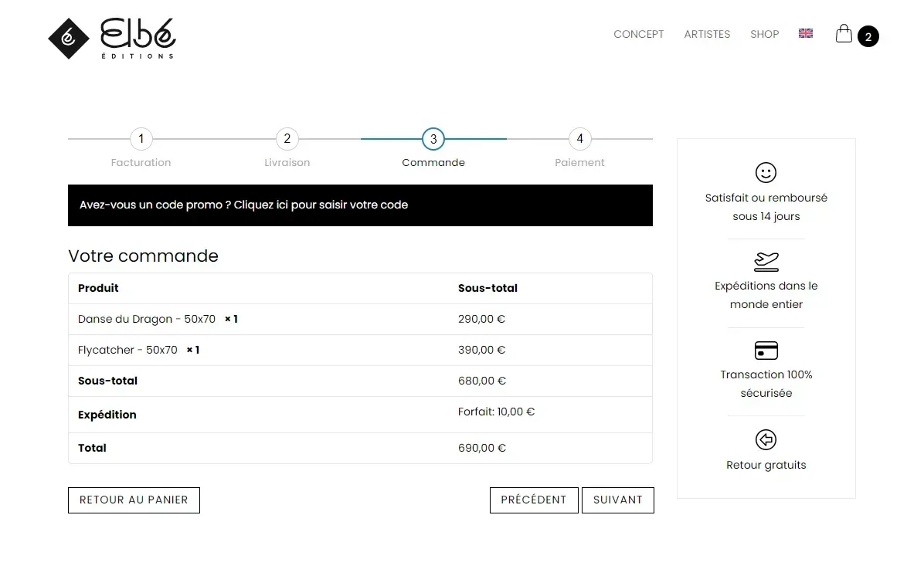Go to step 1 Facturation
924x576 pixels.
point(141,139)
